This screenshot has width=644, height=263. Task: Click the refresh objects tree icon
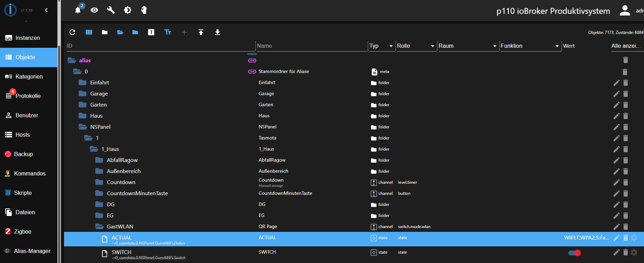(72, 32)
